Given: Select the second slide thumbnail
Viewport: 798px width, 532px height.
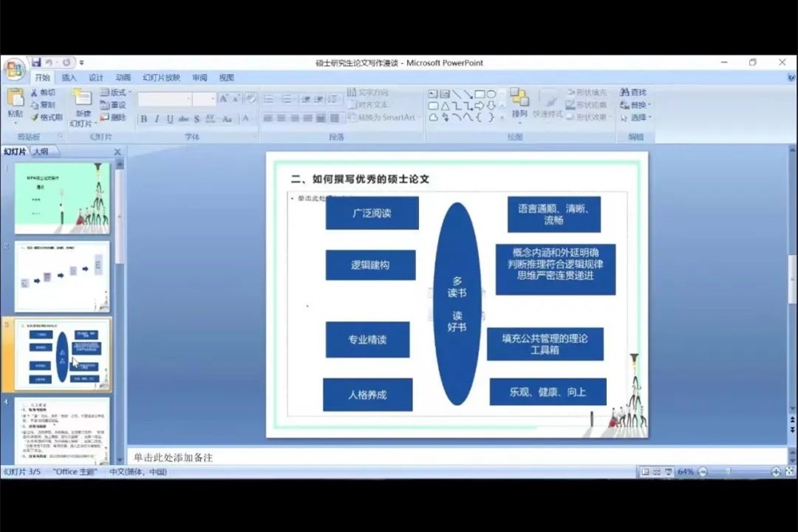Looking at the screenshot, I should (62, 276).
